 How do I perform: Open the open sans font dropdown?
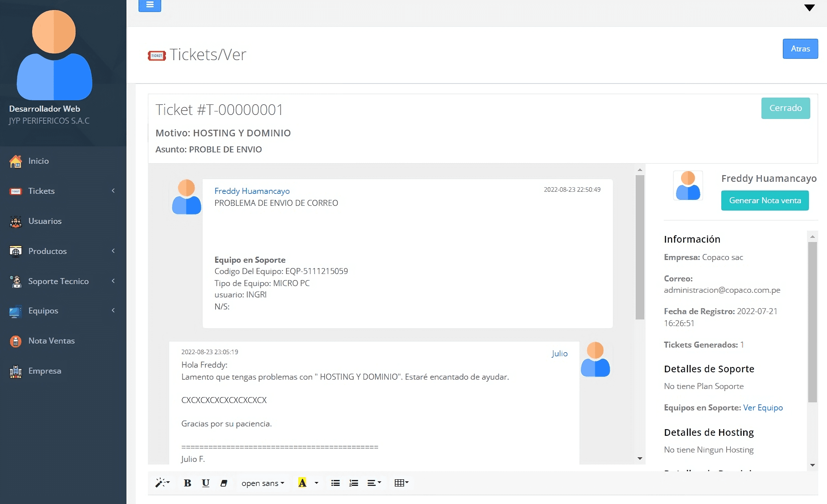point(263,483)
